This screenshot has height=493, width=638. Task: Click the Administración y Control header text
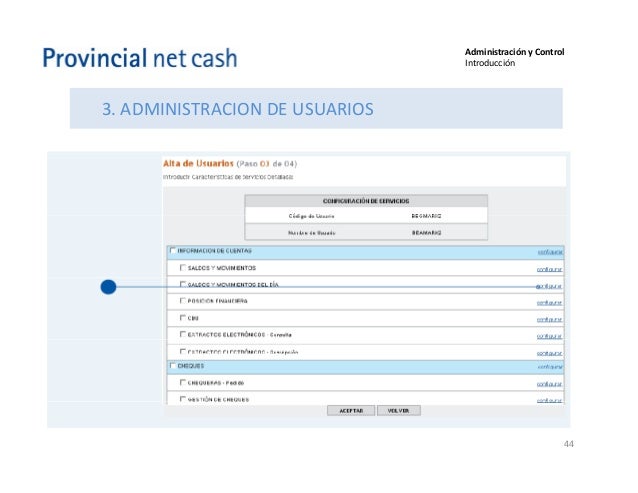pyautogui.click(x=514, y=52)
